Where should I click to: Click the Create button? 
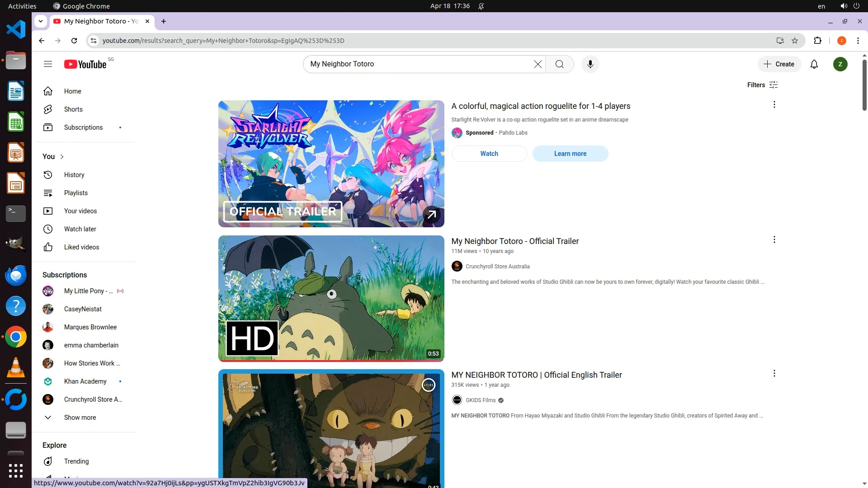[779, 64]
